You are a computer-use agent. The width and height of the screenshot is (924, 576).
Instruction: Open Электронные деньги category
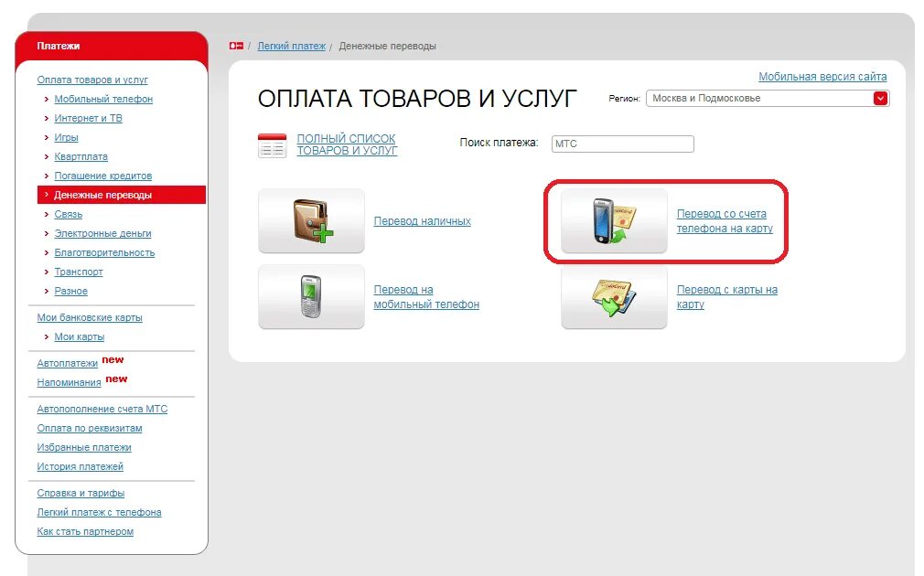(102, 233)
